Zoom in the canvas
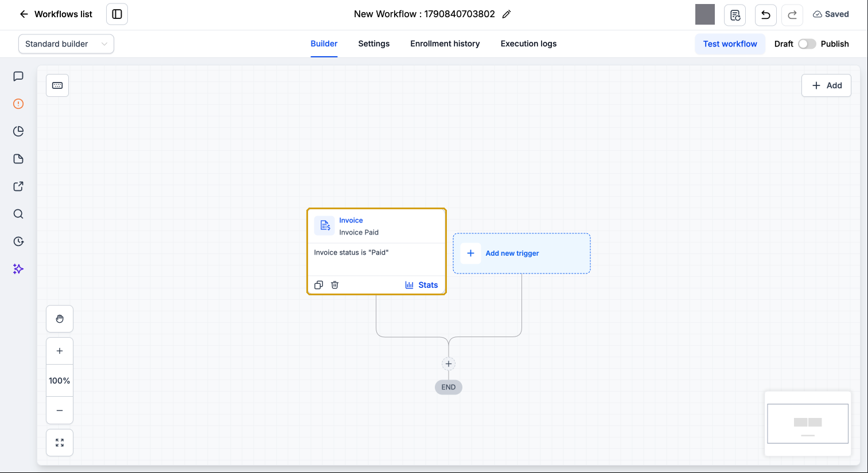 [60, 351]
